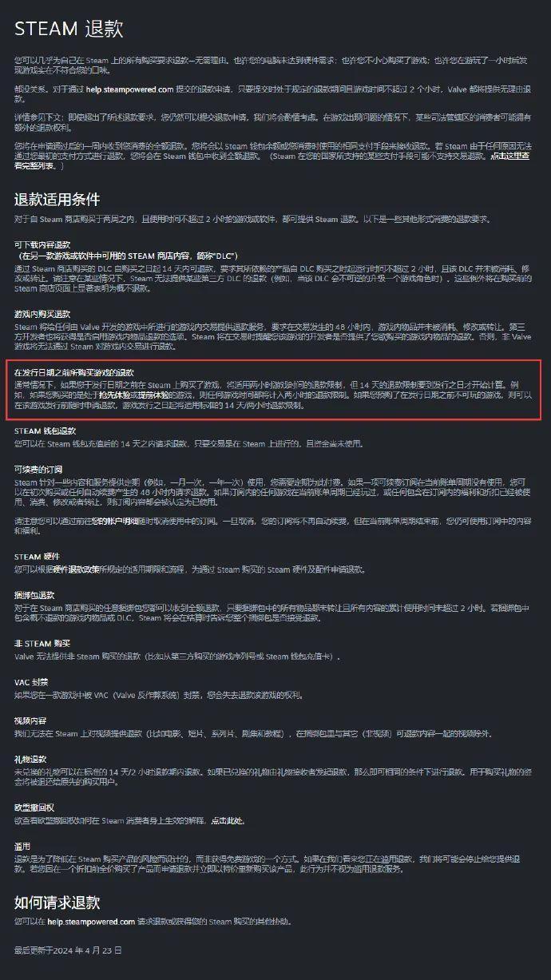Click the STEAM 退款 page title
The width and height of the screenshot is (551, 980).
[x=69, y=30]
